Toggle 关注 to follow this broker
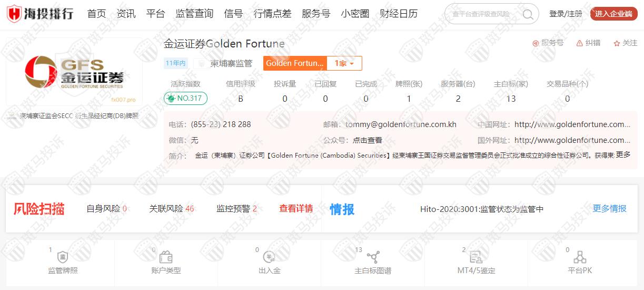 (625, 43)
